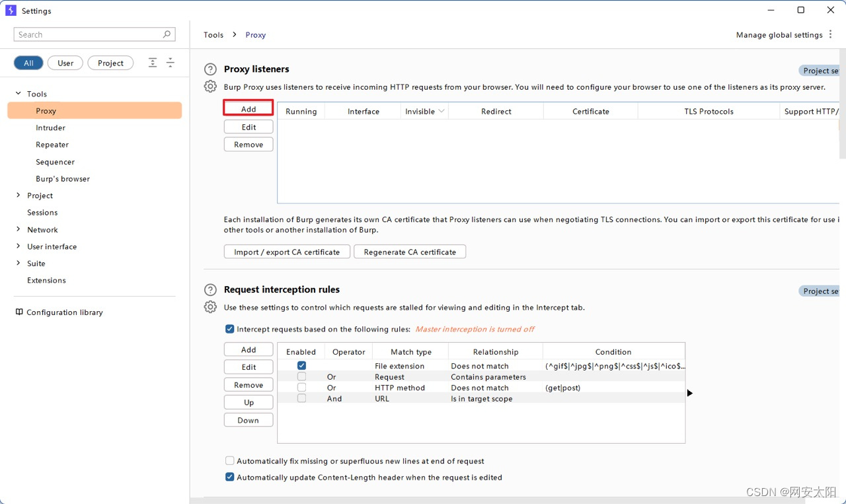846x504 pixels.
Task: Select the (get|post) condition cell
Action: [x=613, y=388]
